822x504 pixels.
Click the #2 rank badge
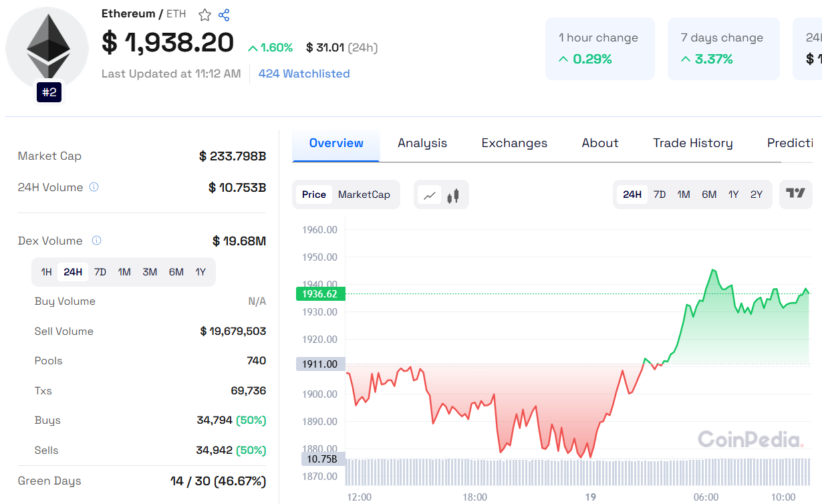coord(49,92)
